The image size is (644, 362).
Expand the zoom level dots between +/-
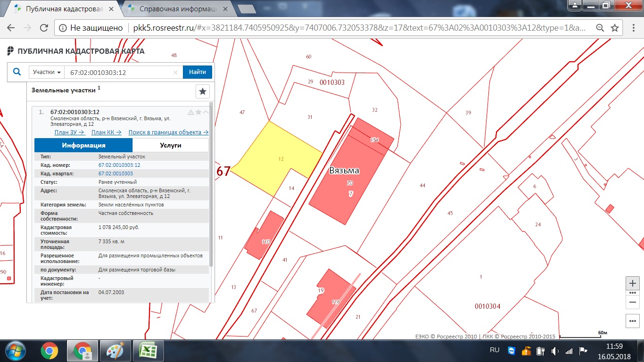point(633,293)
